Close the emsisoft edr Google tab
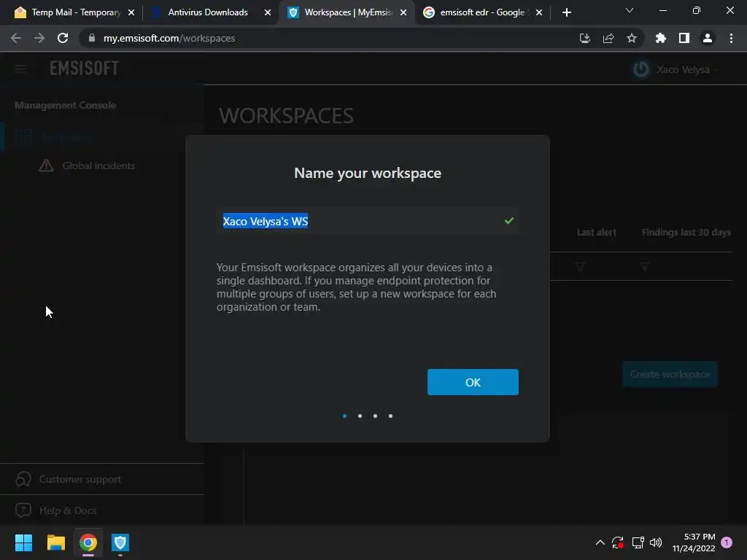 pyautogui.click(x=539, y=12)
